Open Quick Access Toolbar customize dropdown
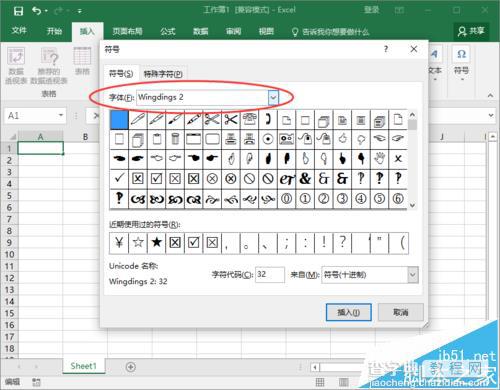 pos(80,11)
